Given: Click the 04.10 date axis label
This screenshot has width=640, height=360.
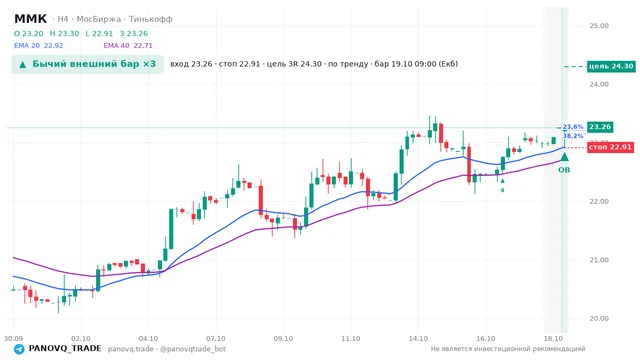Looking at the screenshot, I should (148, 339).
